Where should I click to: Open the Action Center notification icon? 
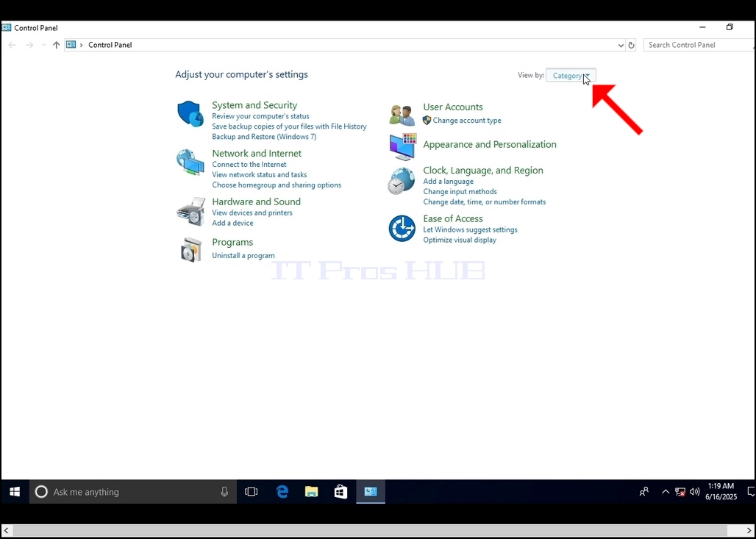point(751,492)
